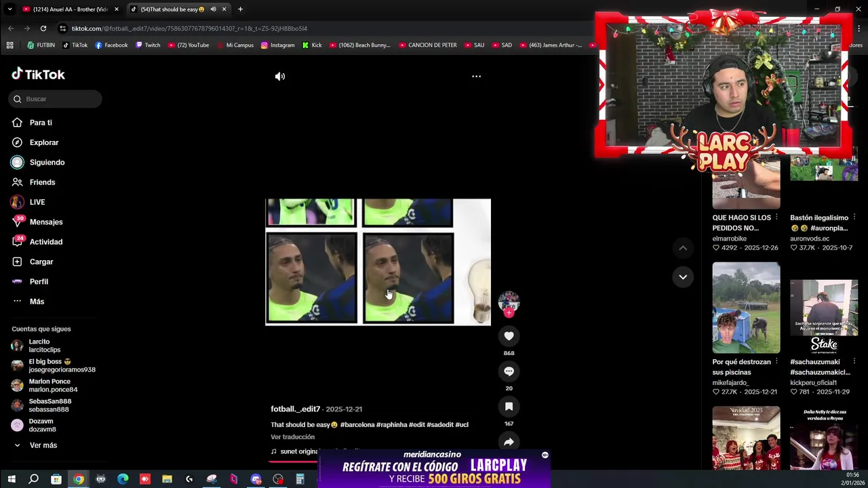Viewport: 868px width, 488px height.
Task: Open the Perfil page
Action: click(x=39, y=281)
